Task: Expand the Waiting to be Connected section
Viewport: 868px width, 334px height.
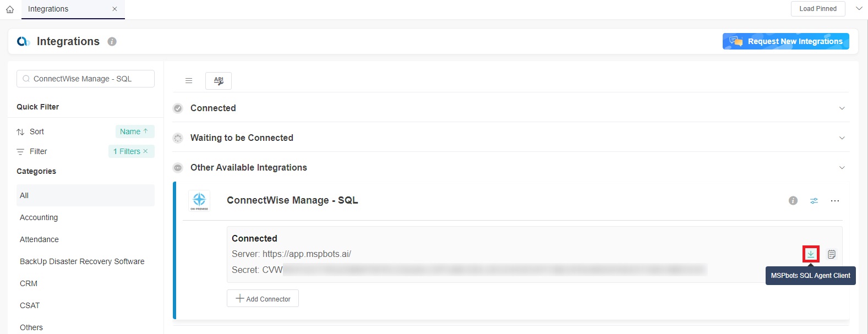Action: tap(842, 138)
